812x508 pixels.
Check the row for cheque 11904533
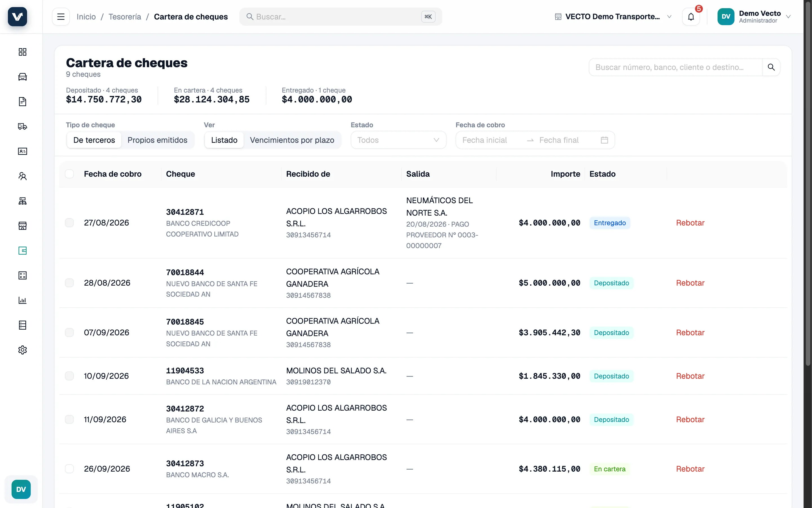69,376
